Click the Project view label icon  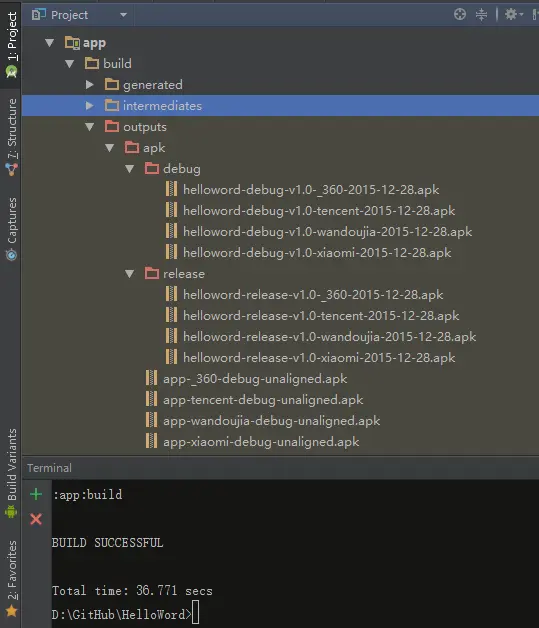pyautogui.click(x=39, y=15)
